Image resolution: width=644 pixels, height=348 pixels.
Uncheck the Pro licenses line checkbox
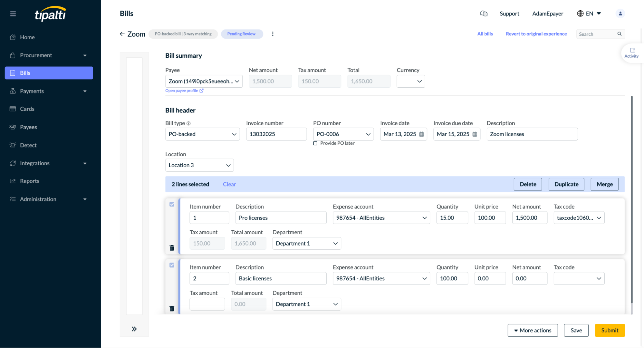point(172,204)
